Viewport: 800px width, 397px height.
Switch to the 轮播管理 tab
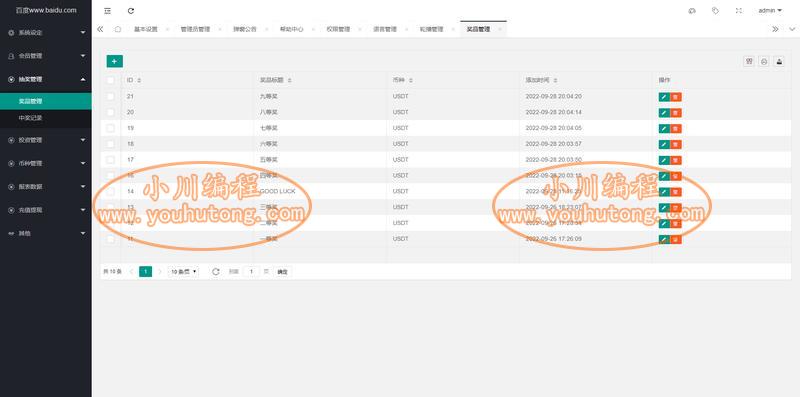click(432, 29)
